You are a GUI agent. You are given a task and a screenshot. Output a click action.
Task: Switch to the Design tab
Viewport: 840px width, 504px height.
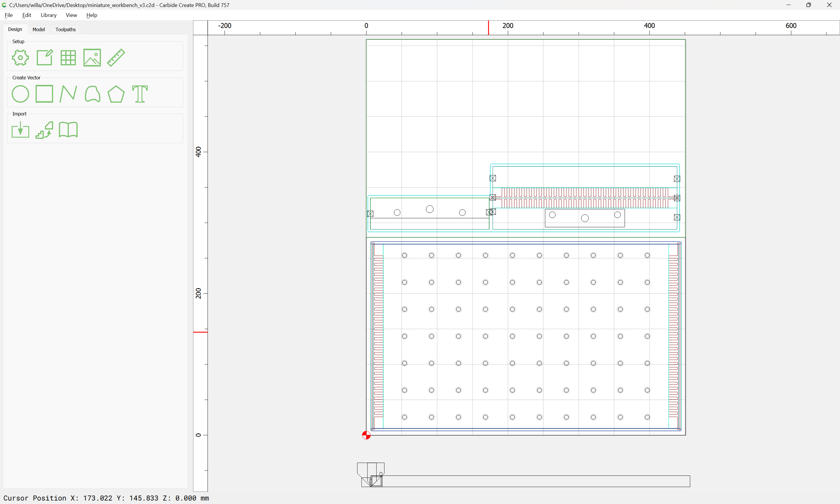15,29
